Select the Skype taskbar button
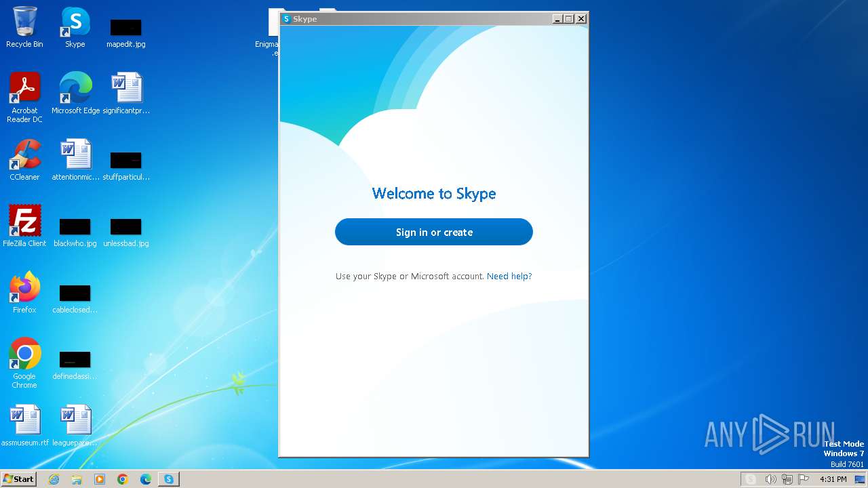Viewport: 868px width, 488px height. pos(169,479)
